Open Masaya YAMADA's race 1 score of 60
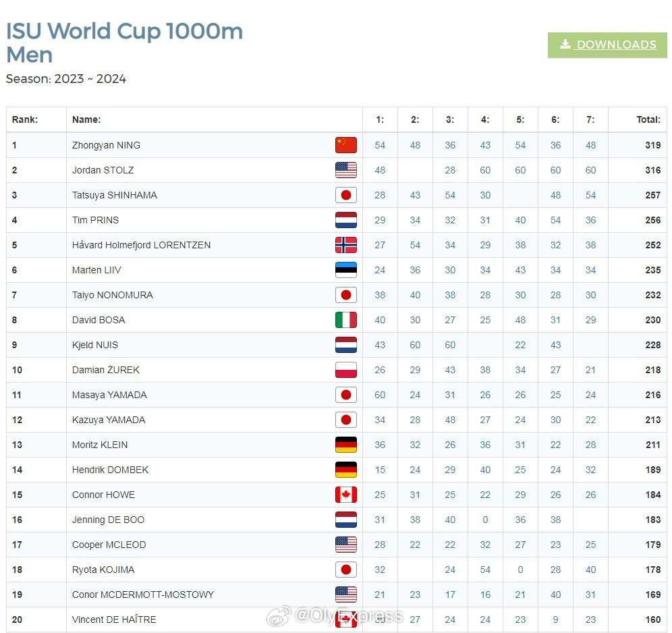This screenshot has height=633, width=672. click(x=380, y=395)
